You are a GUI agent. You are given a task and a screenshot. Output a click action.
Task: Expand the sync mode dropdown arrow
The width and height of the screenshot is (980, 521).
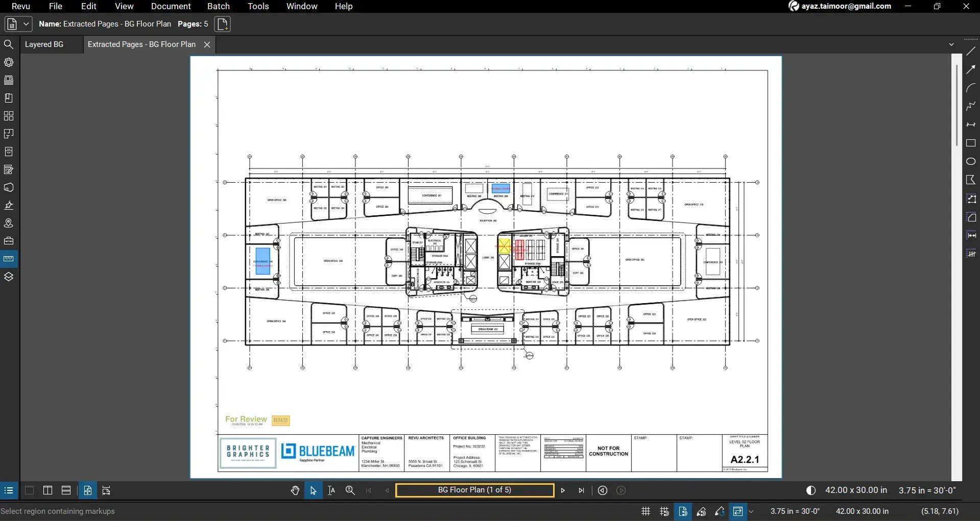click(751, 511)
